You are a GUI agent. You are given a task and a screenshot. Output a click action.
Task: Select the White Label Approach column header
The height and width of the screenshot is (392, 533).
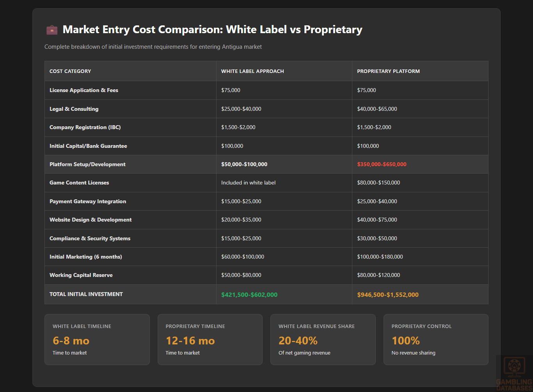(x=252, y=71)
